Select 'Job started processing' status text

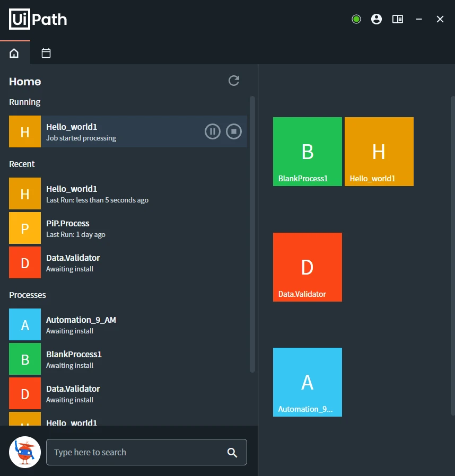(81, 138)
